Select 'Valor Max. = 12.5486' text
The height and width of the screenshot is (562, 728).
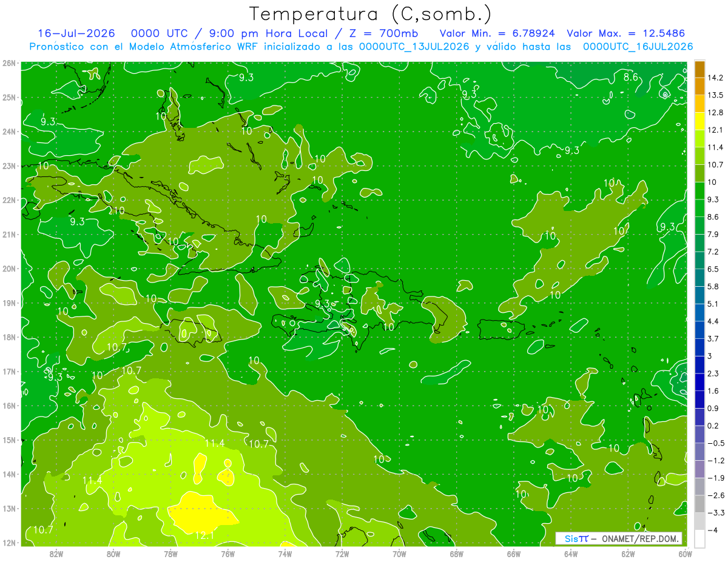(626, 33)
